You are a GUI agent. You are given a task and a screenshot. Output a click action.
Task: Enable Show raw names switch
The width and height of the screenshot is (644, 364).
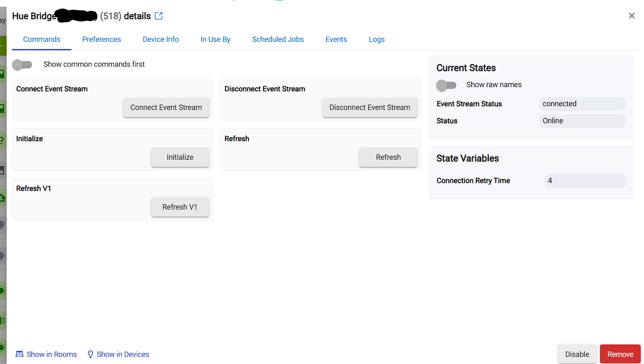tap(446, 85)
